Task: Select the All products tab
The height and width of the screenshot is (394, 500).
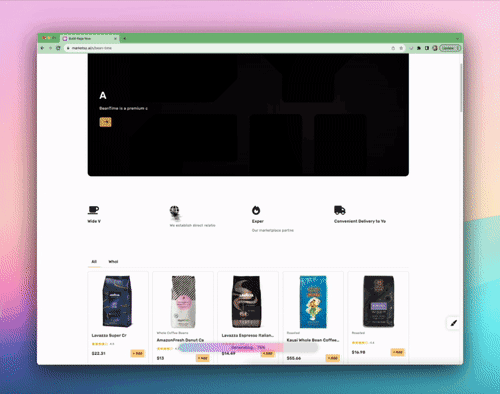Action: 94,262
